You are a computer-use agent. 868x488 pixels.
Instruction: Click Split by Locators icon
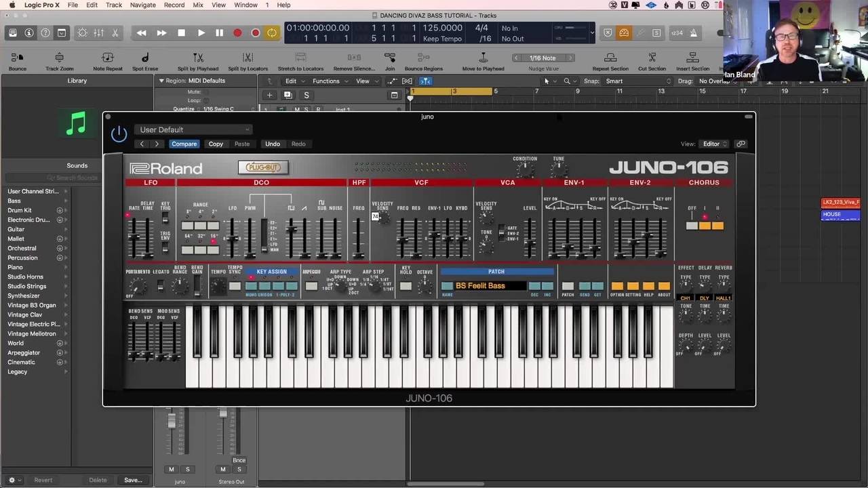click(248, 61)
